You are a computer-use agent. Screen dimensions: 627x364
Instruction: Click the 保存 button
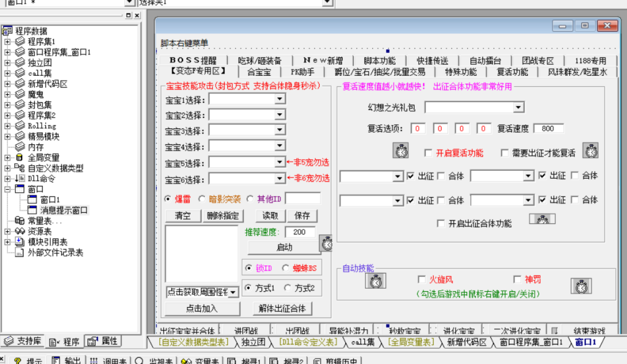tap(302, 216)
